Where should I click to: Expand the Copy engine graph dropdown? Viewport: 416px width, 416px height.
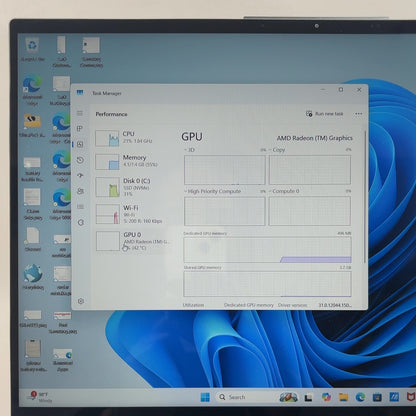277,150
